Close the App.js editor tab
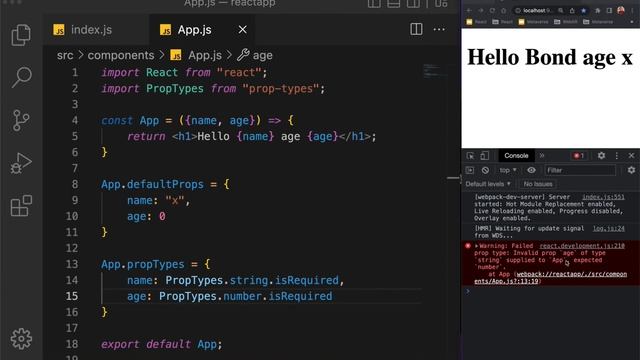The width and height of the screenshot is (640, 360). [242, 29]
